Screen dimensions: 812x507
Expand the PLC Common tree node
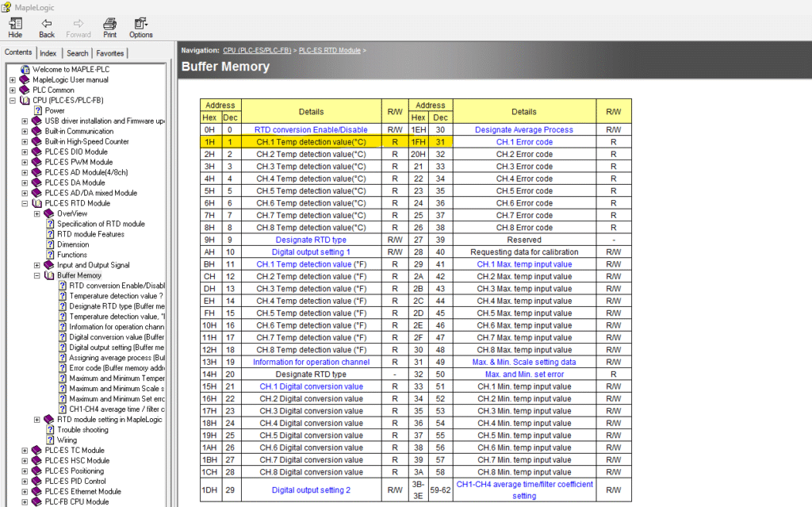13,90
